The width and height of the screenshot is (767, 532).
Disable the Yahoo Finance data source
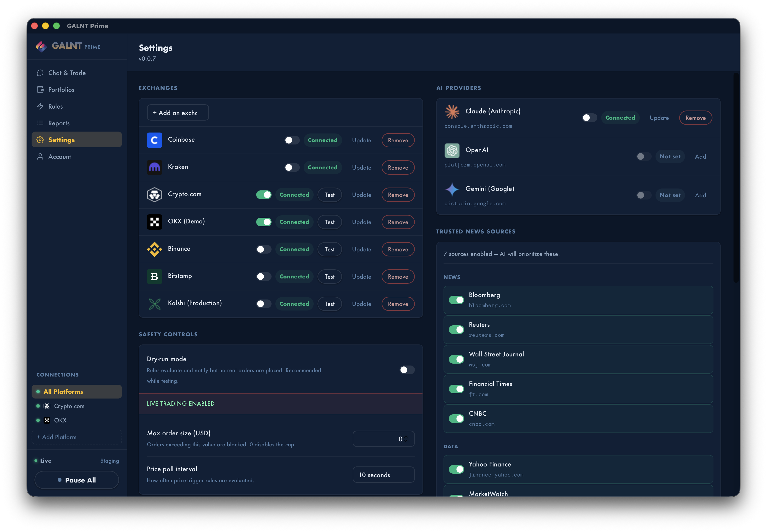(x=456, y=469)
